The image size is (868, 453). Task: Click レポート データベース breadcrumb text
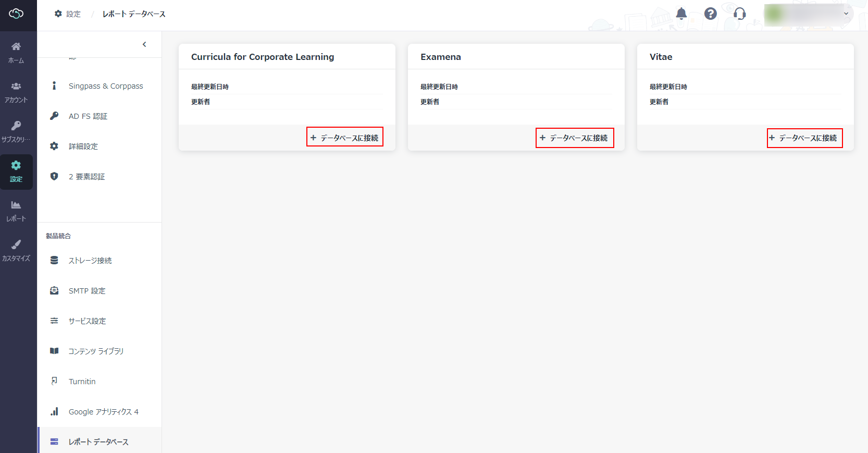[134, 14]
